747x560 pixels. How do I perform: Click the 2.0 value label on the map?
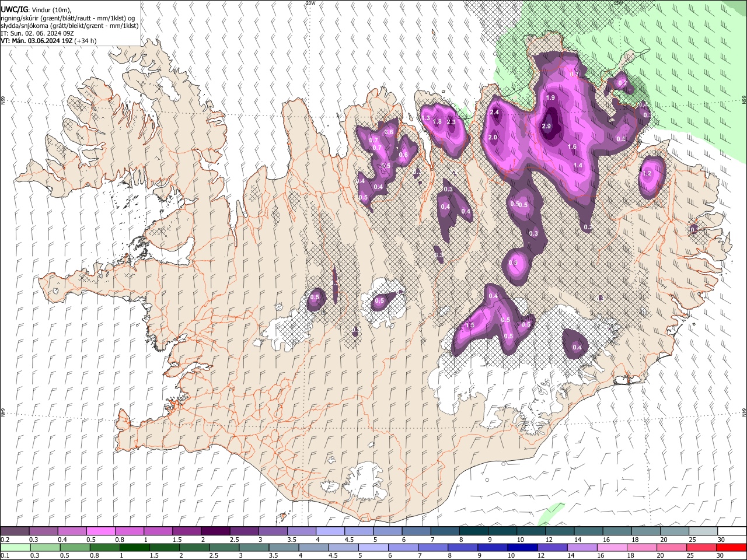click(493, 138)
